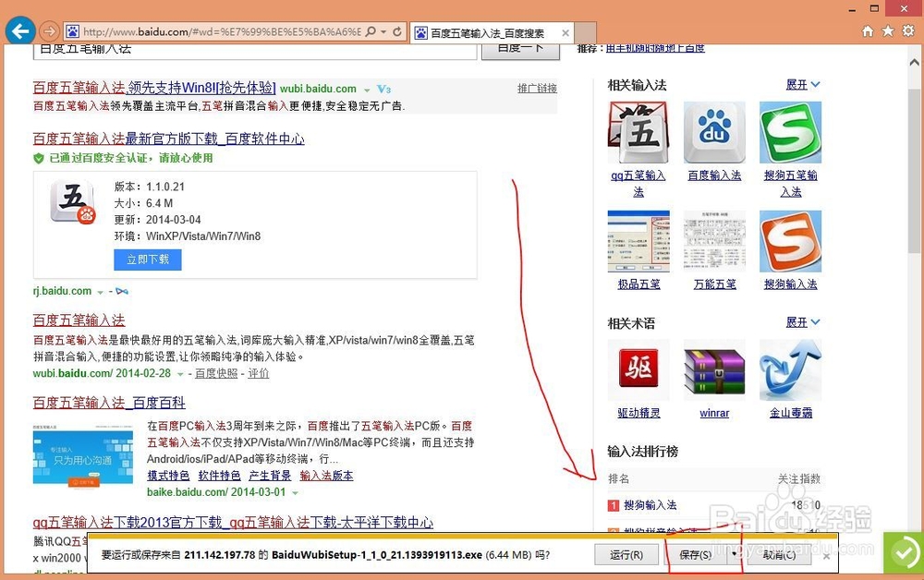The width and height of the screenshot is (924, 580).
Task: Click the 百度一下 search button
Action: (520, 50)
